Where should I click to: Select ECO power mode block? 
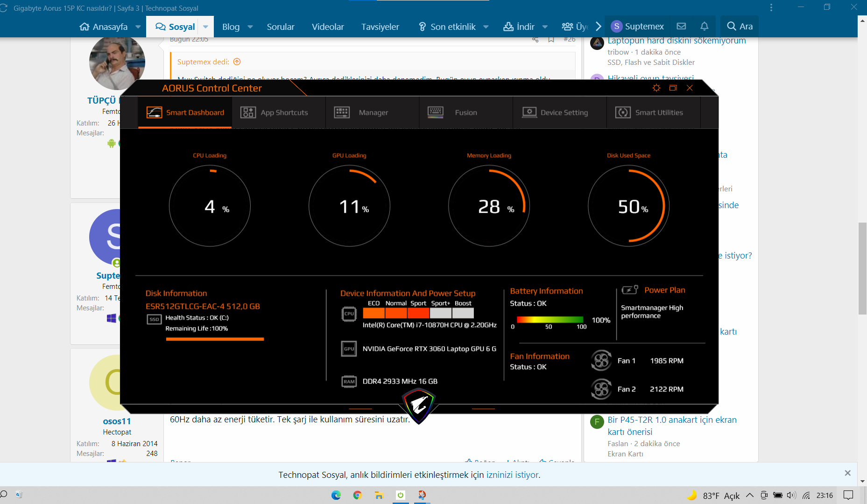coord(374,313)
